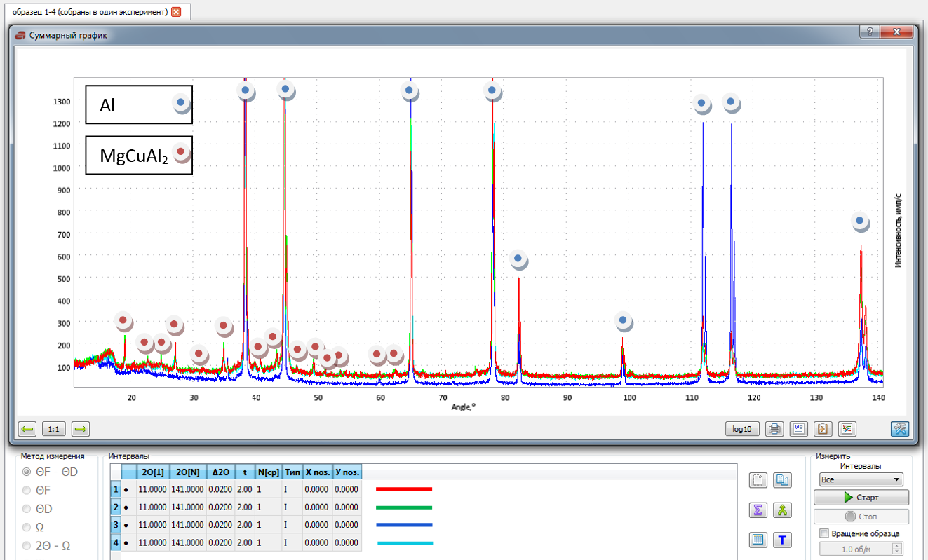Select the chart comparison icon

pos(846,429)
